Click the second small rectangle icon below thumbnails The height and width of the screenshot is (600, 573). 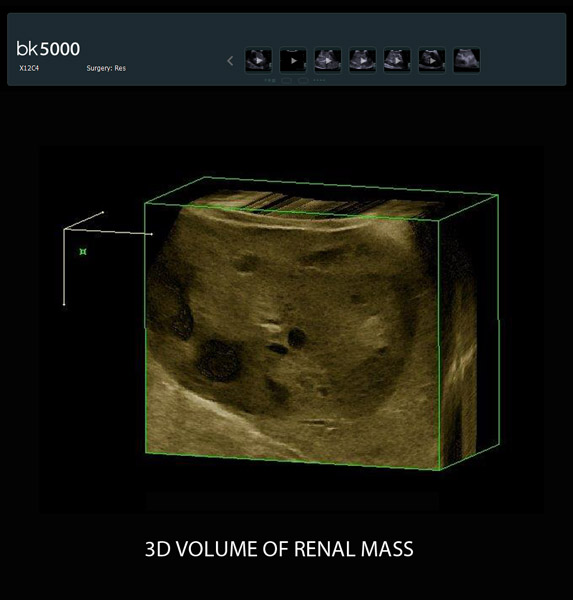pos(303,80)
